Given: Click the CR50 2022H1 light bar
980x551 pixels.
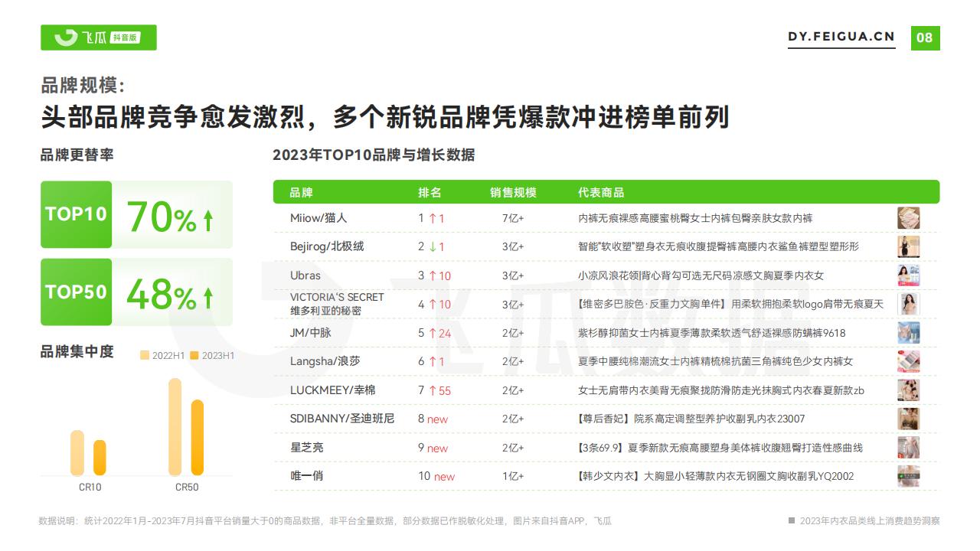Looking at the screenshot, I should click(x=175, y=426).
